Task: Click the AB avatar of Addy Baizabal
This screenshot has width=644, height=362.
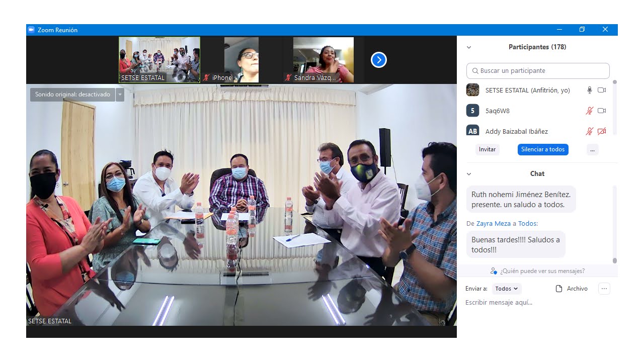Action: click(472, 130)
